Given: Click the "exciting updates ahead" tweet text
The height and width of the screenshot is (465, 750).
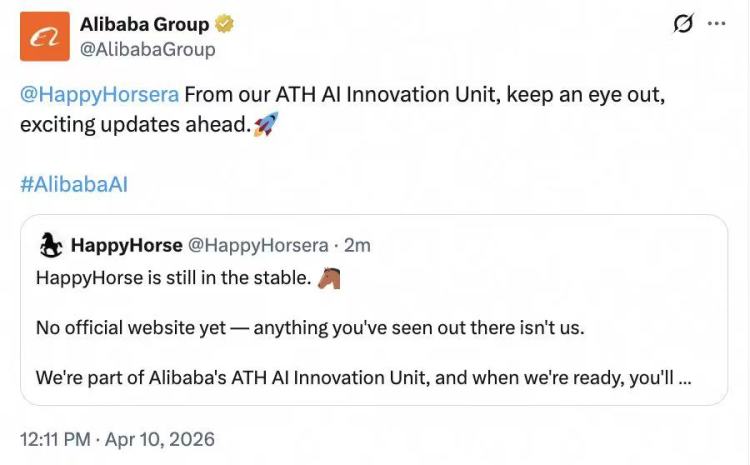Looking at the screenshot, I should coord(134,125).
